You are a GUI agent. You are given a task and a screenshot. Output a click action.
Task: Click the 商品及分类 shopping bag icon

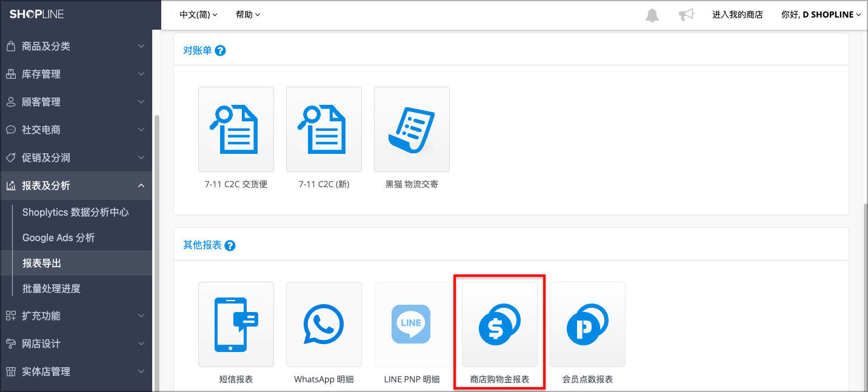point(10,46)
